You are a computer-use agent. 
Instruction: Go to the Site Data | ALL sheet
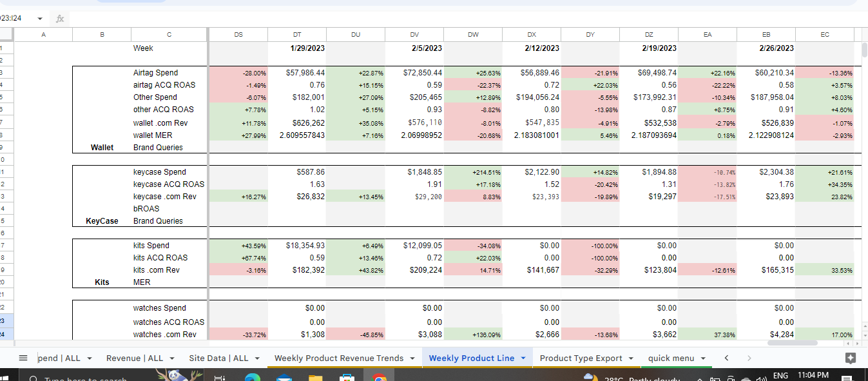218,358
